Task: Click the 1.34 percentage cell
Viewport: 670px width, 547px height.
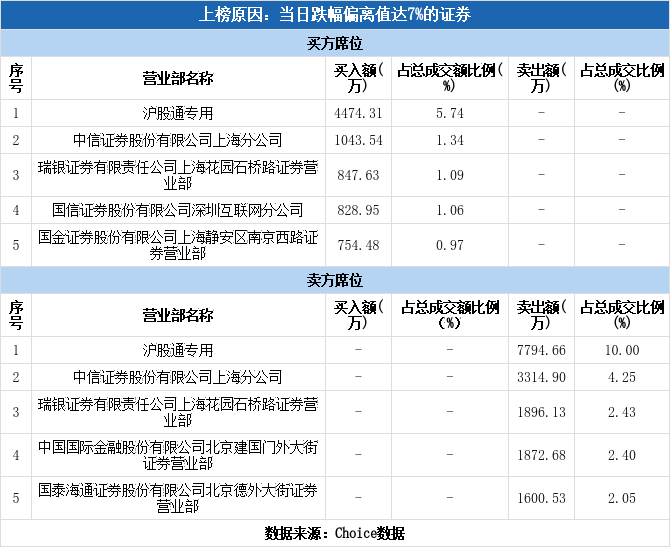Action: coord(450,140)
